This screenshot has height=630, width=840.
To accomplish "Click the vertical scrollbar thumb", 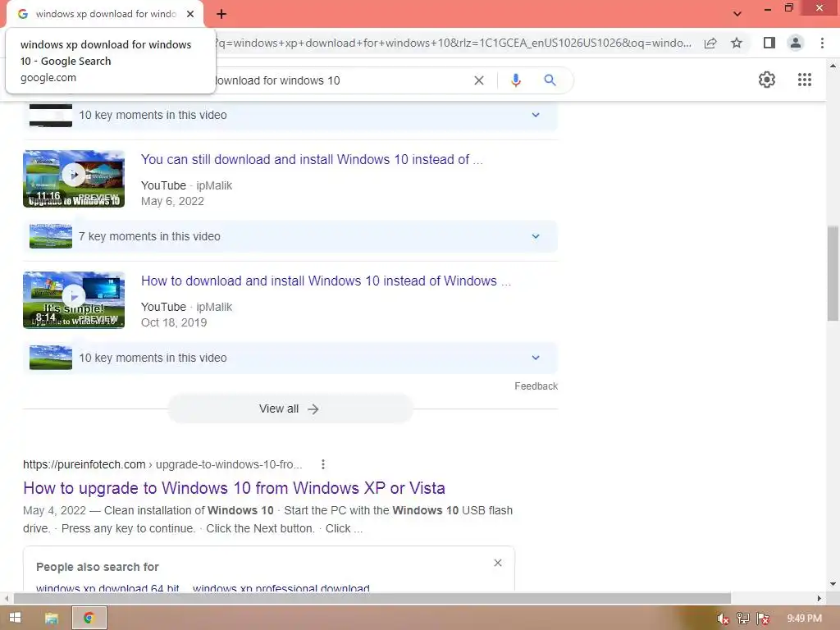I will click(x=833, y=273).
